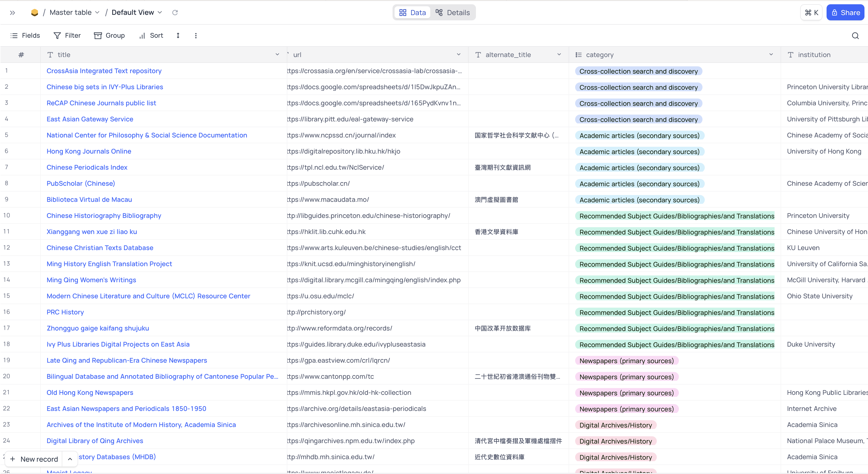The width and height of the screenshot is (868, 474).
Task: Open command palette K shortcut
Action: [x=811, y=13]
